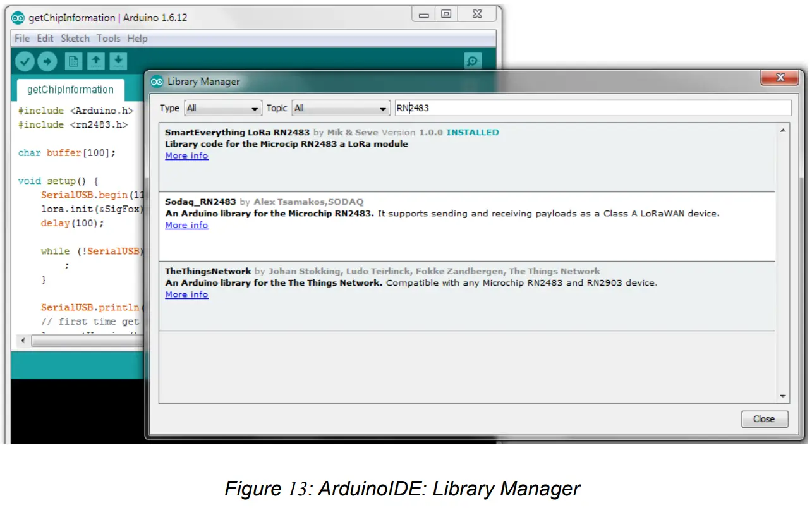Viewport: 812px width, 510px height.
Task: Click the delay(100); code line
Action: pyautogui.click(x=73, y=224)
